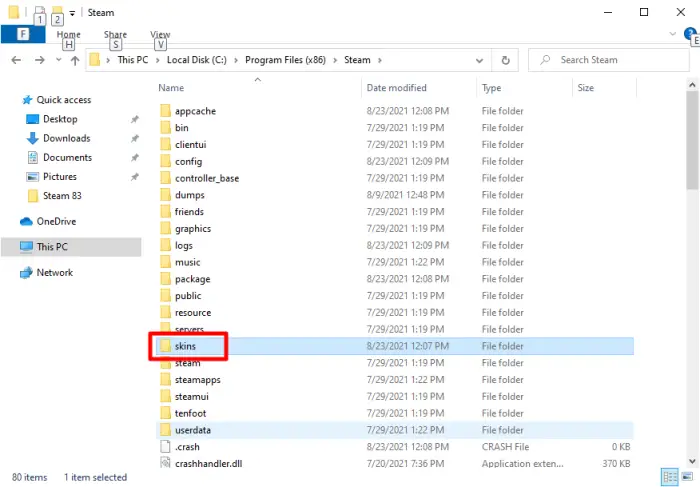This screenshot has height=487, width=700.
Task: Switch to details view in status bar
Action: pos(669,477)
